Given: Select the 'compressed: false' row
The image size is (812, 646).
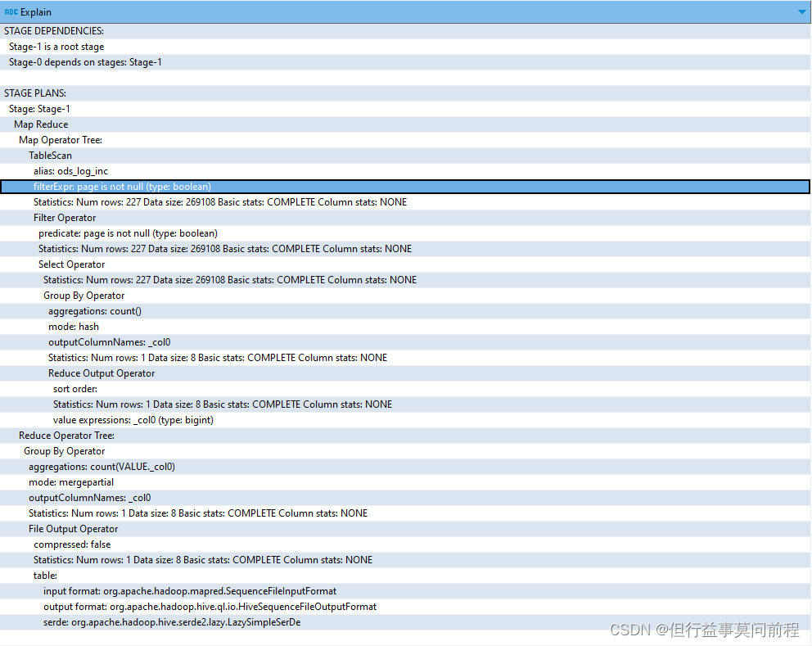Looking at the screenshot, I should (x=405, y=544).
